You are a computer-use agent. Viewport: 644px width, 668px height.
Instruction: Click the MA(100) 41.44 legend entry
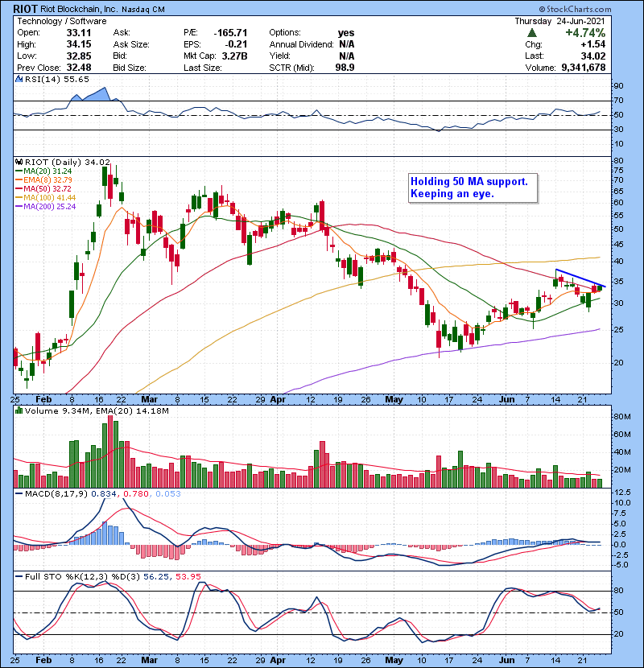[46, 198]
